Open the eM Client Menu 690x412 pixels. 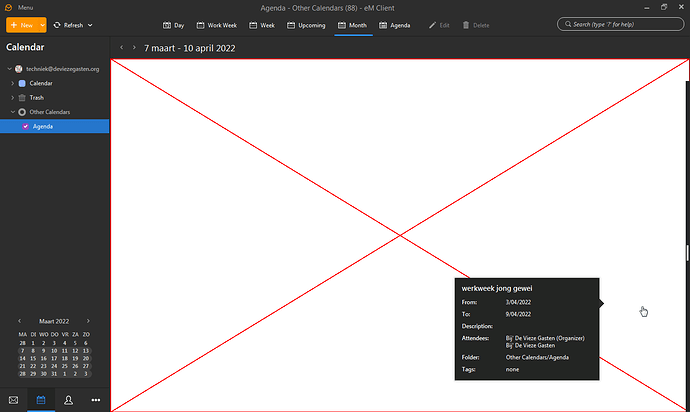click(25, 7)
